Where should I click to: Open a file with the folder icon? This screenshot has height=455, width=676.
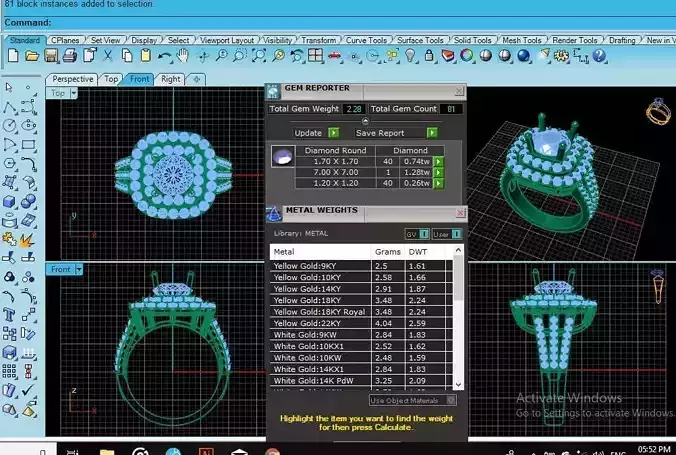32,56
